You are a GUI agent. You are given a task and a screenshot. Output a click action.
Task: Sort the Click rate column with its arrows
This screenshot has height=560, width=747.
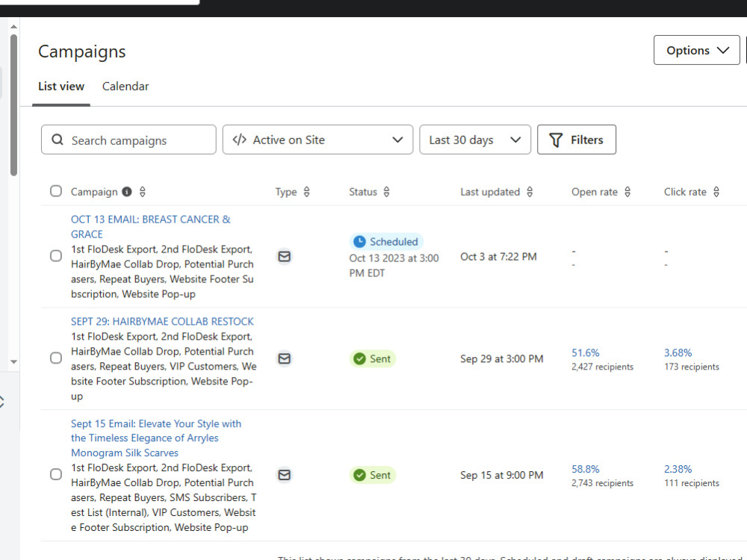pos(716,192)
